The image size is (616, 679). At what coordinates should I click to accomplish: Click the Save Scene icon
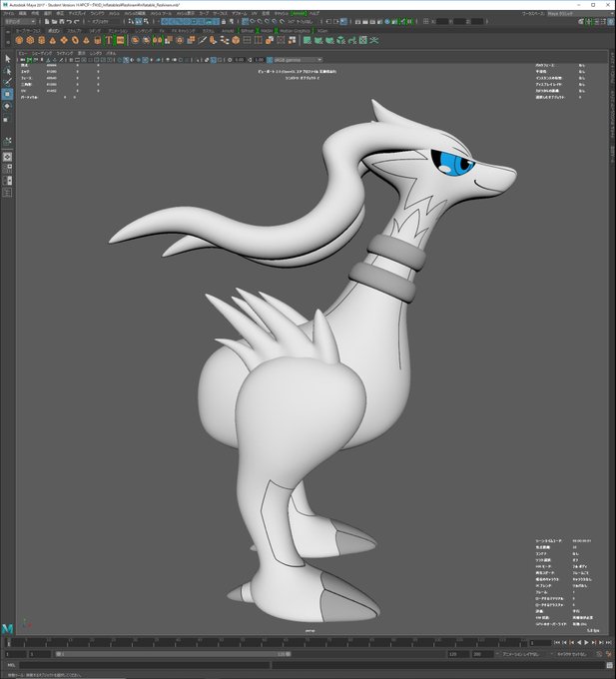coord(62,21)
